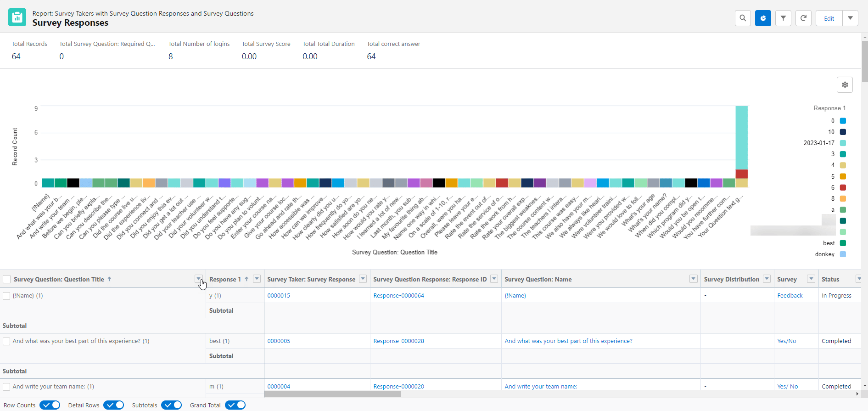Click sort arrow on Question Title column
The image size is (868, 411).
[x=109, y=279]
